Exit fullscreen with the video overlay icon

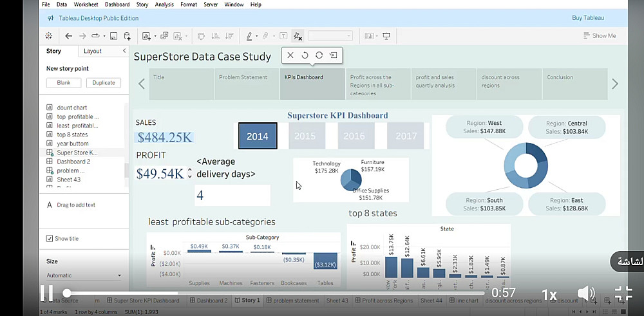point(623,294)
